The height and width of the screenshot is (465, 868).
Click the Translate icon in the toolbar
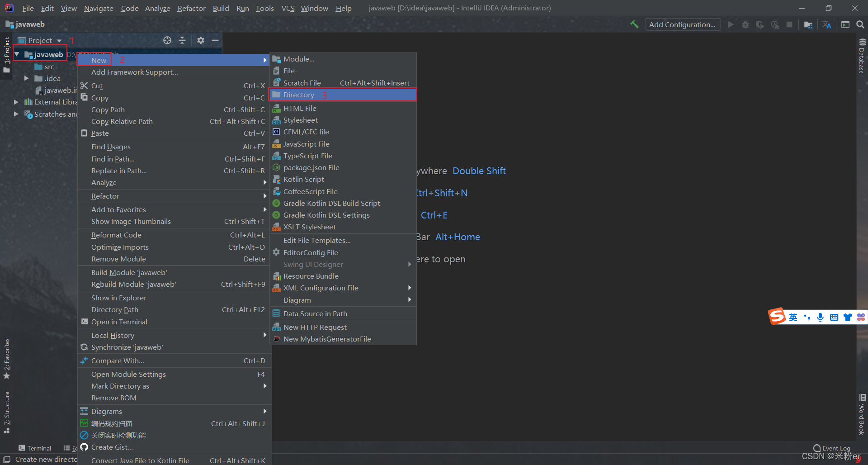[x=827, y=25]
